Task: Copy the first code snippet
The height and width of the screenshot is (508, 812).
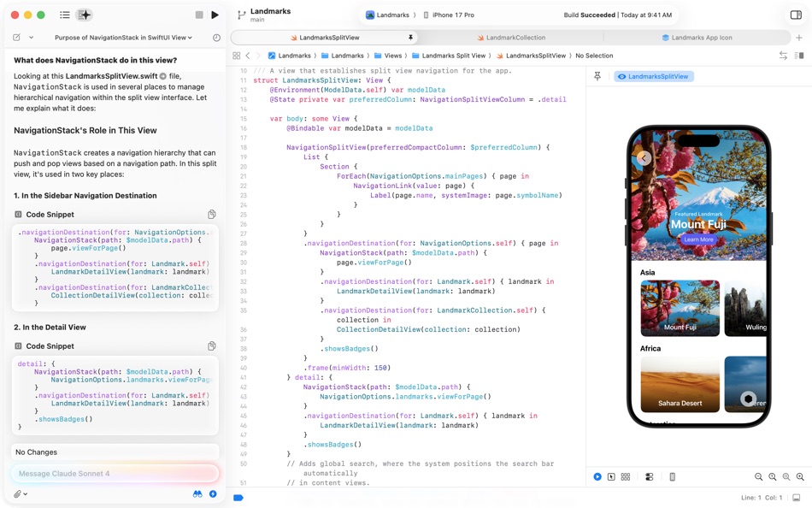Action: point(212,214)
